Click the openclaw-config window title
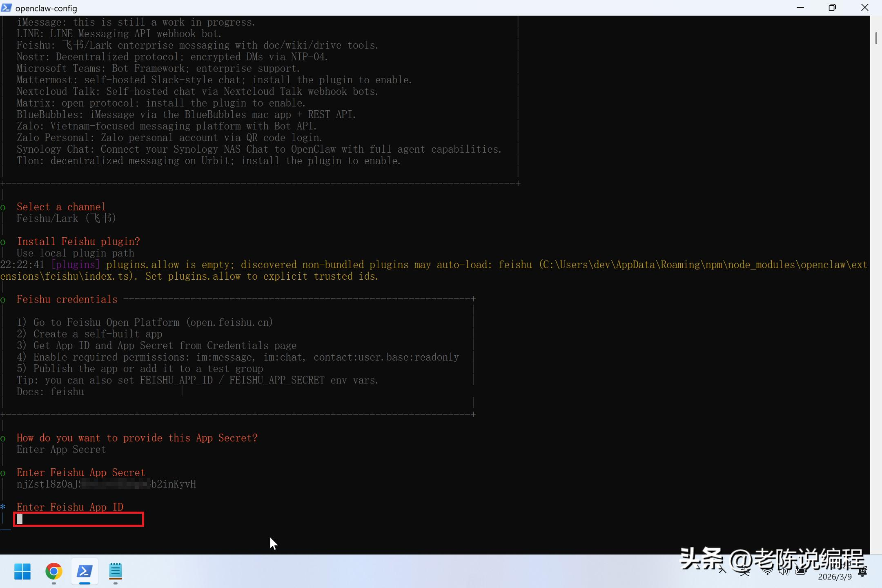 (x=46, y=8)
